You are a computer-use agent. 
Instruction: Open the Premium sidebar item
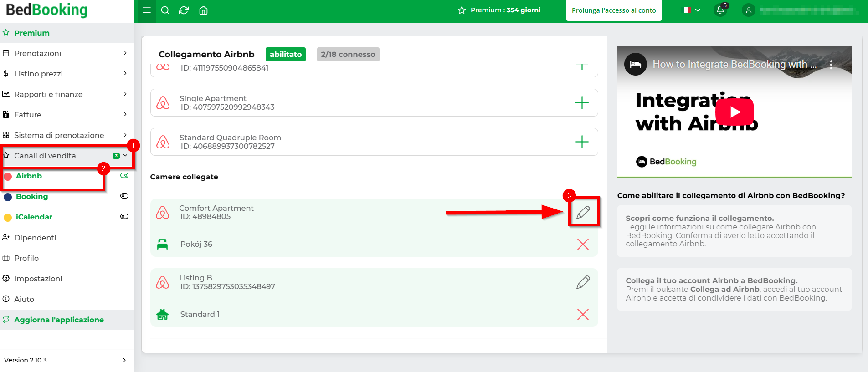pos(67,33)
